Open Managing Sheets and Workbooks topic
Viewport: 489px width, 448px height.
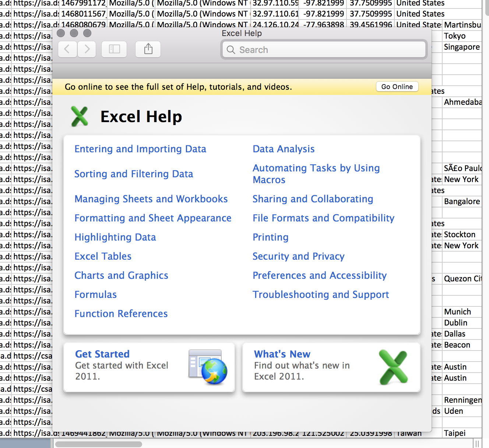[151, 199]
